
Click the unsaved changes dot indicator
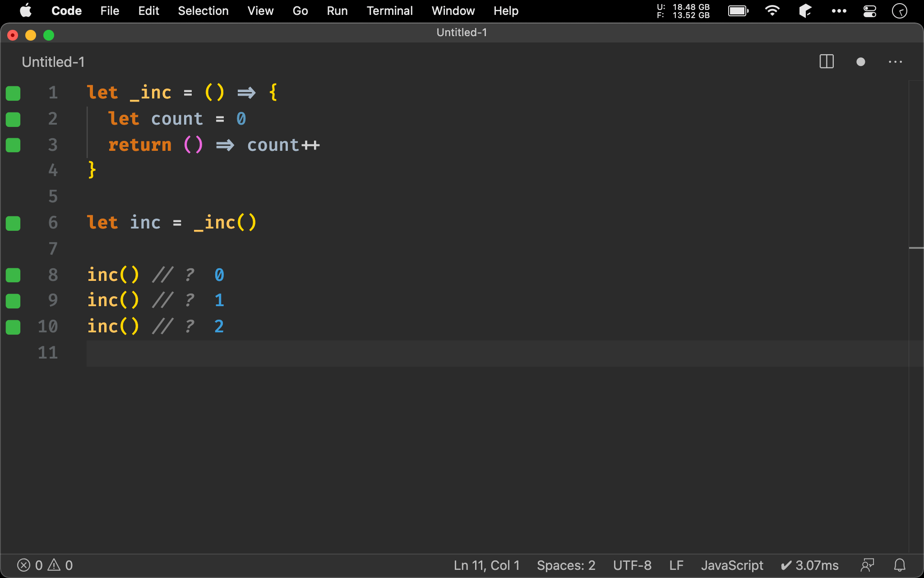click(x=861, y=61)
